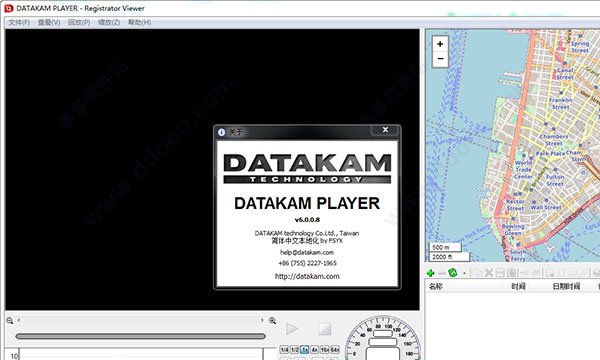Open the 帮助(H) menu
Screen dimensions: 600x360
click(x=139, y=23)
